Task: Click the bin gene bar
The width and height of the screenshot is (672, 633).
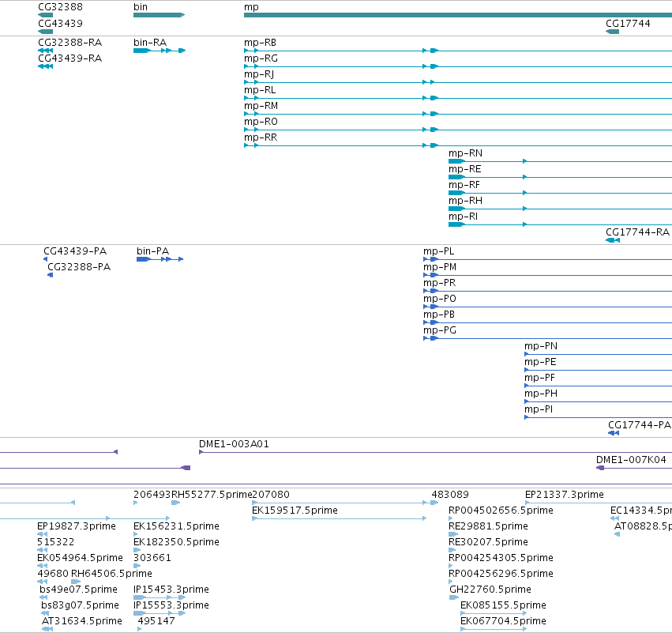Action: 159,15
